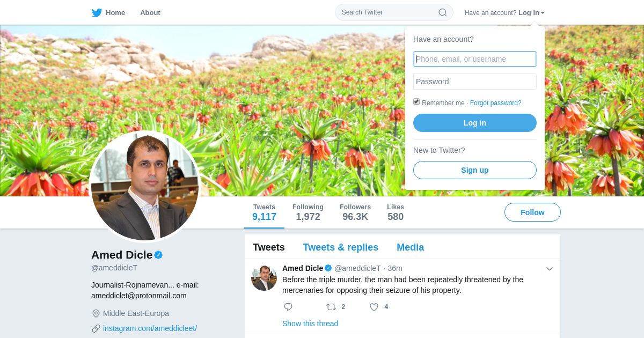The image size is (644, 338).
Task: Expand the Log in dropdown caret
Action: point(543,13)
